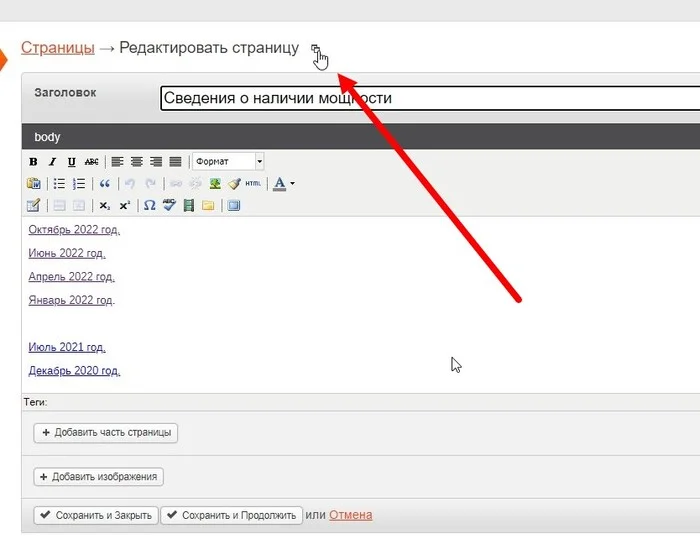Align text left
This screenshot has width=700, height=539.
(117, 162)
